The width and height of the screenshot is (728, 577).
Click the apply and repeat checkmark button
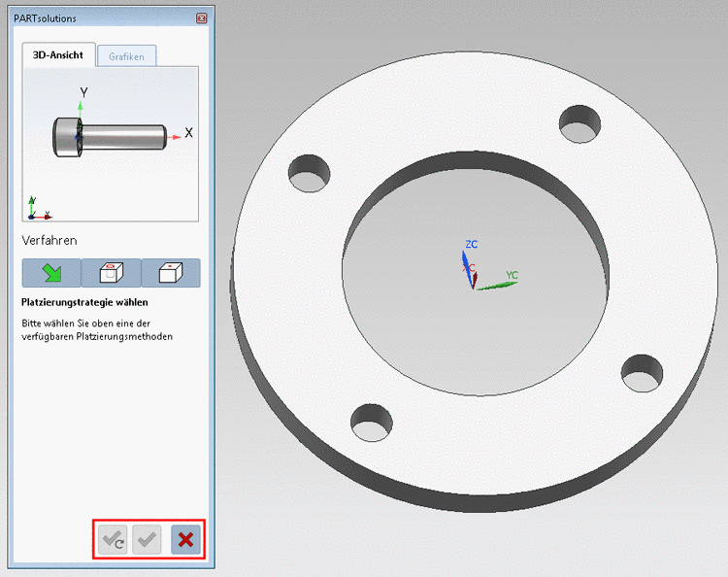point(113,540)
